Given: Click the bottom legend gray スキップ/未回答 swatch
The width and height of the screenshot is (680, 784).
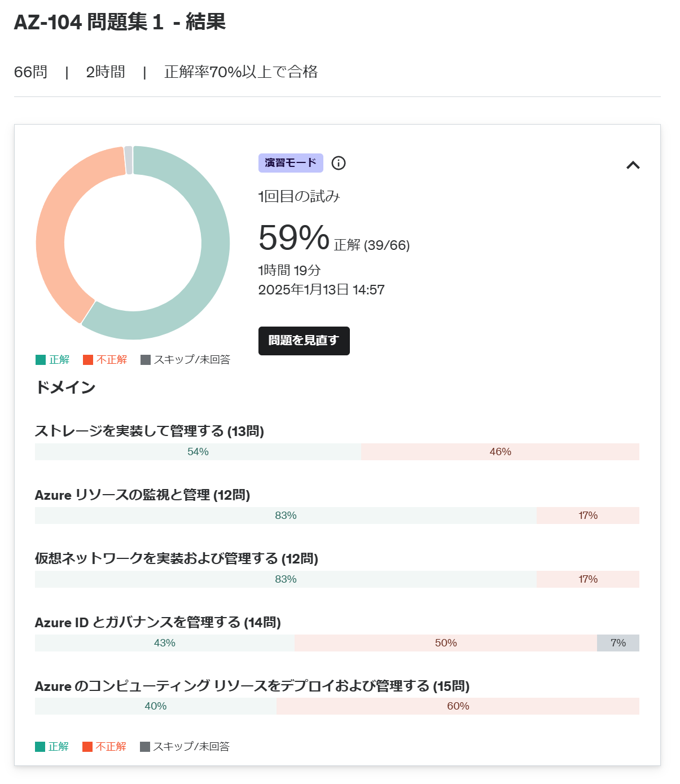Looking at the screenshot, I should [x=145, y=747].
